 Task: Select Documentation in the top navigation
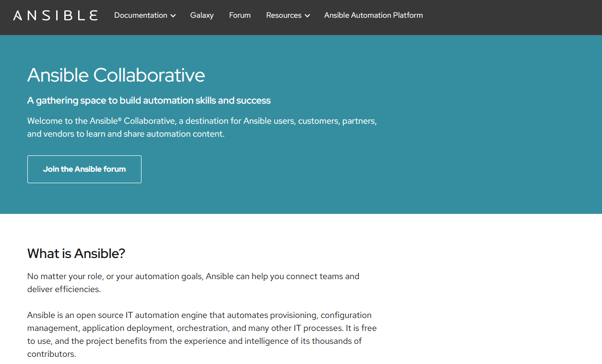[141, 15]
